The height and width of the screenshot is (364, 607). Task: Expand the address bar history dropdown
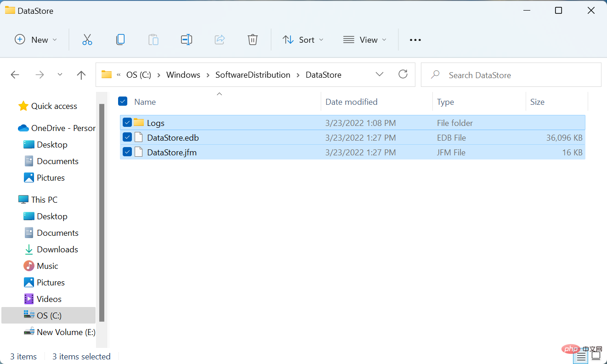380,74
